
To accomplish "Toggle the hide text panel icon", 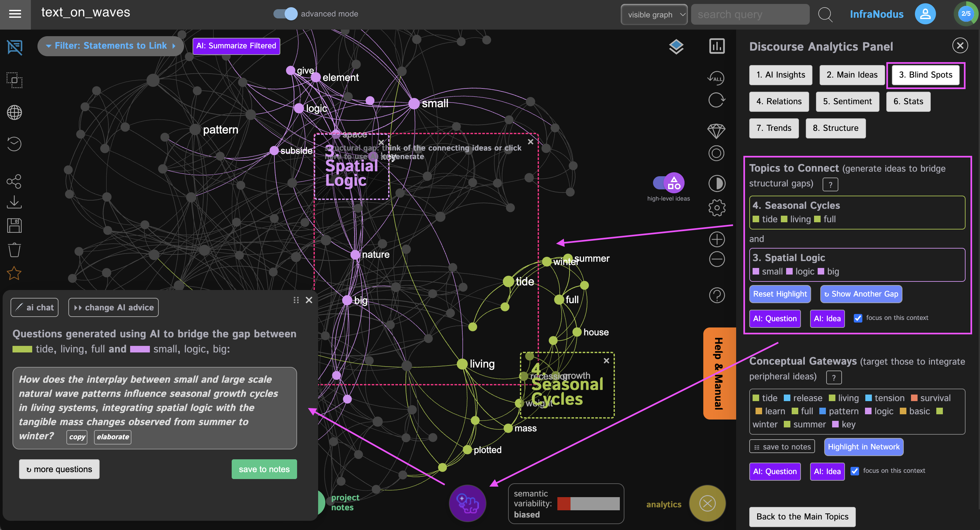I will click(14, 48).
